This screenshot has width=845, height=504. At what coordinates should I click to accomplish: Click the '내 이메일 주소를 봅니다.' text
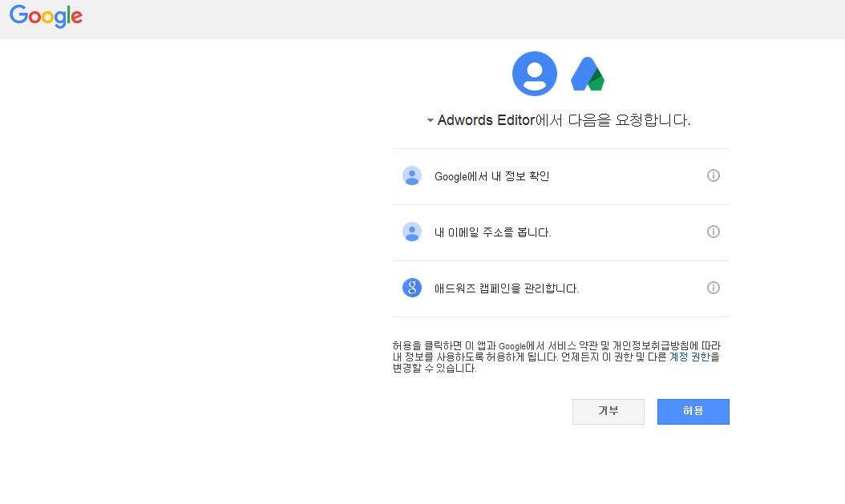click(x=492, y=232)
